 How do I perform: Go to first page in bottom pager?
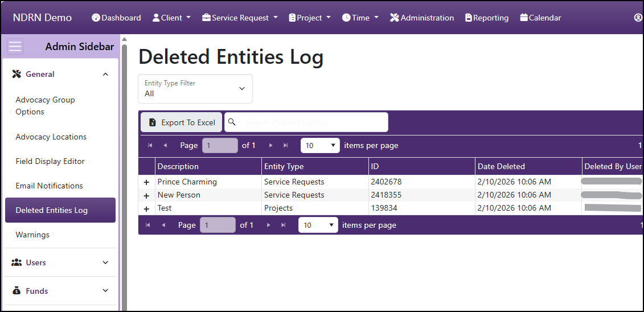click(x=148, y=225)
